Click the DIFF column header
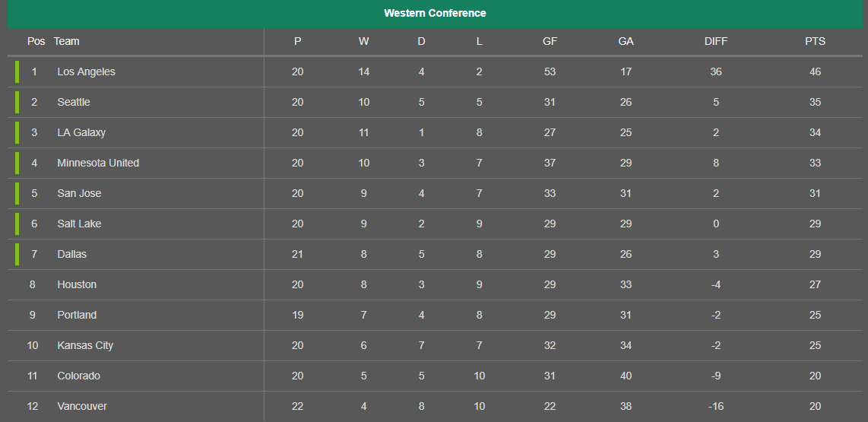This screenshot has height=422, width=868. [716, 42]
